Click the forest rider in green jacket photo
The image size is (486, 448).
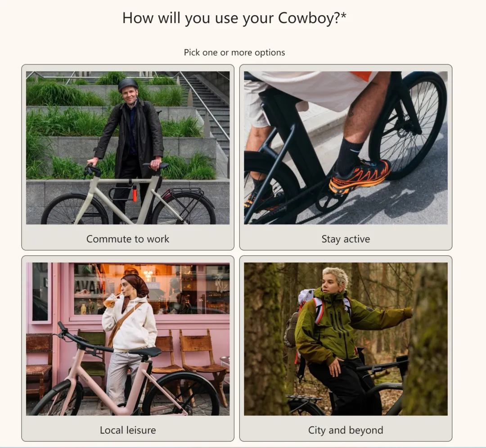coord(346,339)
